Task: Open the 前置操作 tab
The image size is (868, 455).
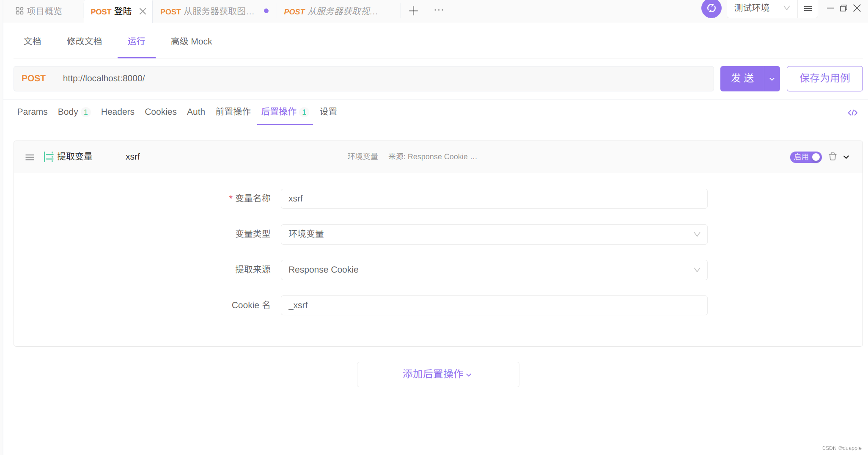Action: (233, 112)
